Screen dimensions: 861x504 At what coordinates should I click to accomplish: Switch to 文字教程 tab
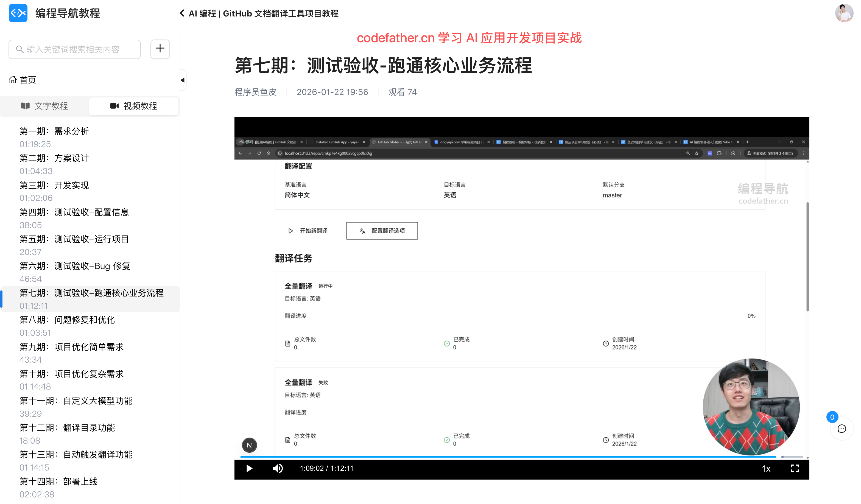pyautogui.click(x=45, y=106)
